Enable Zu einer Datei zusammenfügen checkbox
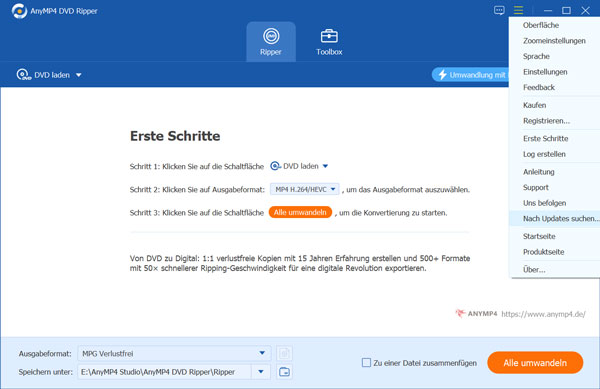600x389 pixels. [x=366, y=363]
